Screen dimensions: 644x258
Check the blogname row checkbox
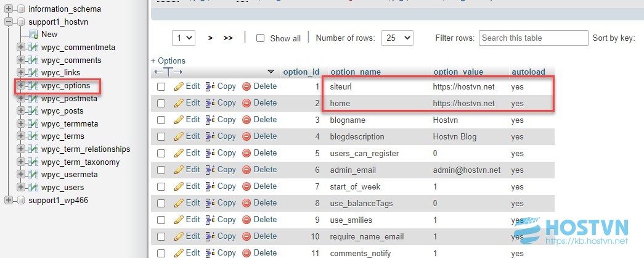(161, 120)
